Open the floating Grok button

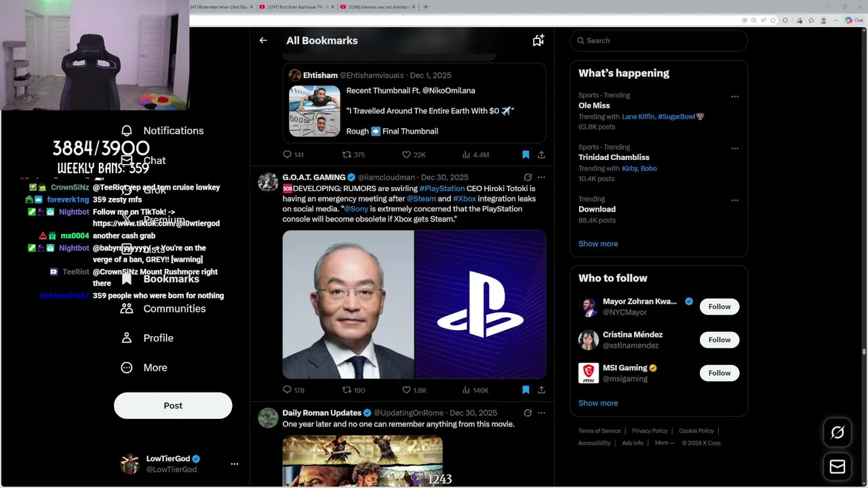click(837, 432)
